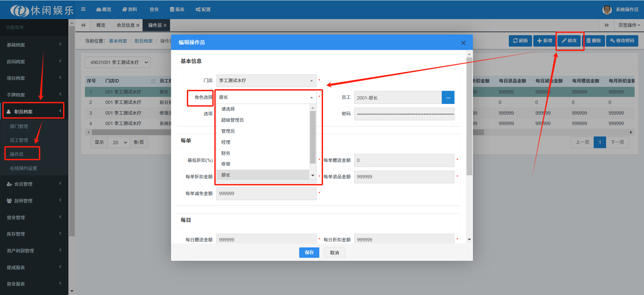Click the 修改密码 key button
Image resolution: width=644 pixels, height=295 pixels.
(622, 41)
